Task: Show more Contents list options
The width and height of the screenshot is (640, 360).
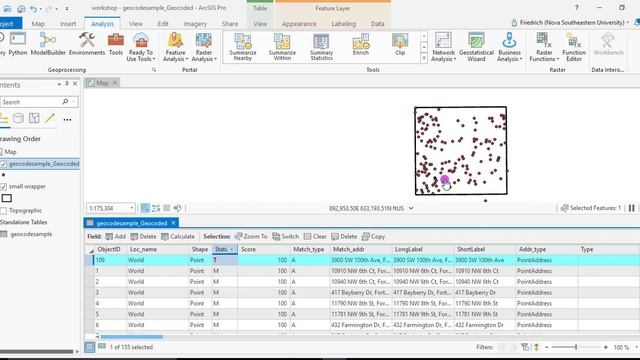Action: [67, 119]
